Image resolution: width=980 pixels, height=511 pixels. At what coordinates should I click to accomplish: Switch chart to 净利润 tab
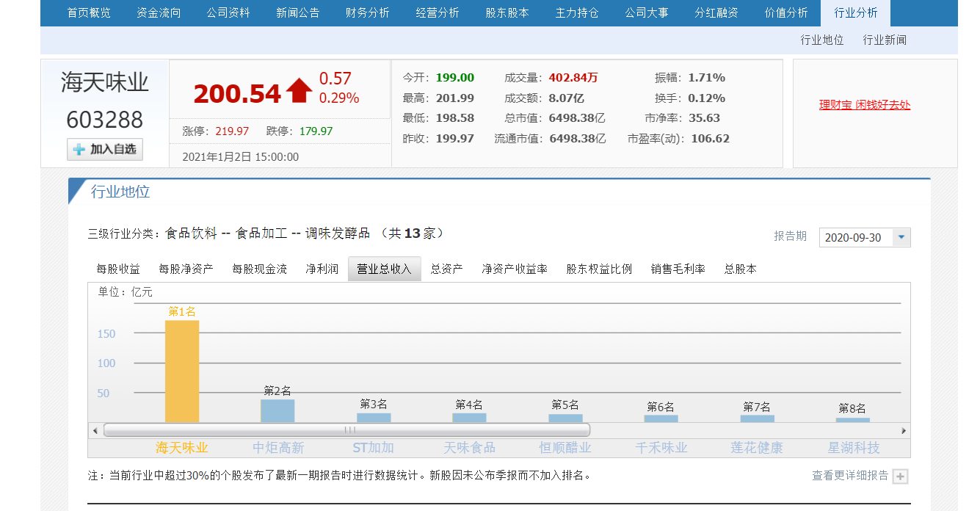tap(322, 269)
